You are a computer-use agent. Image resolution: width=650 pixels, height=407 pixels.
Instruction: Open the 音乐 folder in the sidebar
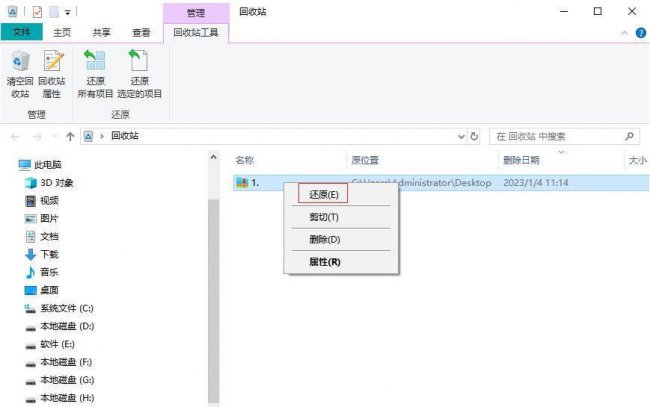[x=42, y=272]
